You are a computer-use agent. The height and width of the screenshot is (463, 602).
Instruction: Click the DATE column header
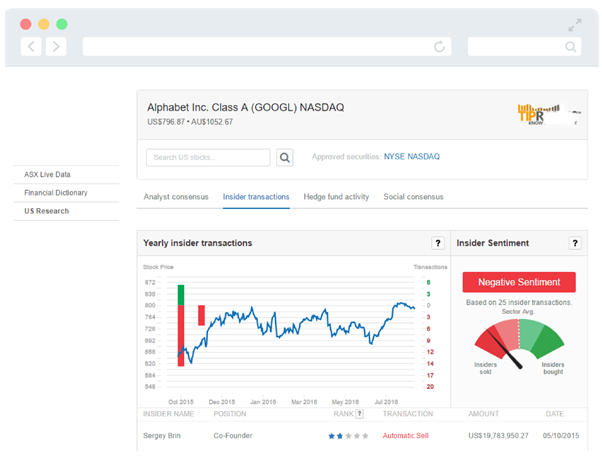coord(555,414)
